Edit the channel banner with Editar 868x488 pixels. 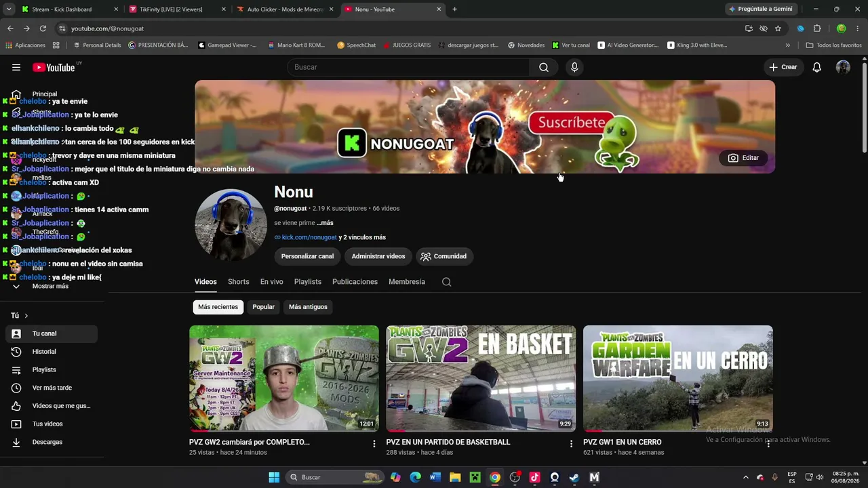tap(743, 158)
